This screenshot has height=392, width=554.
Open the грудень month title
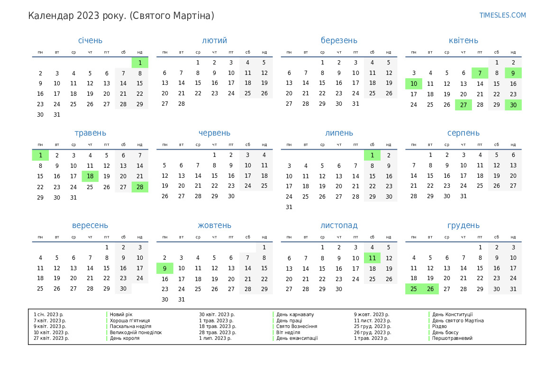pos(463,226)
